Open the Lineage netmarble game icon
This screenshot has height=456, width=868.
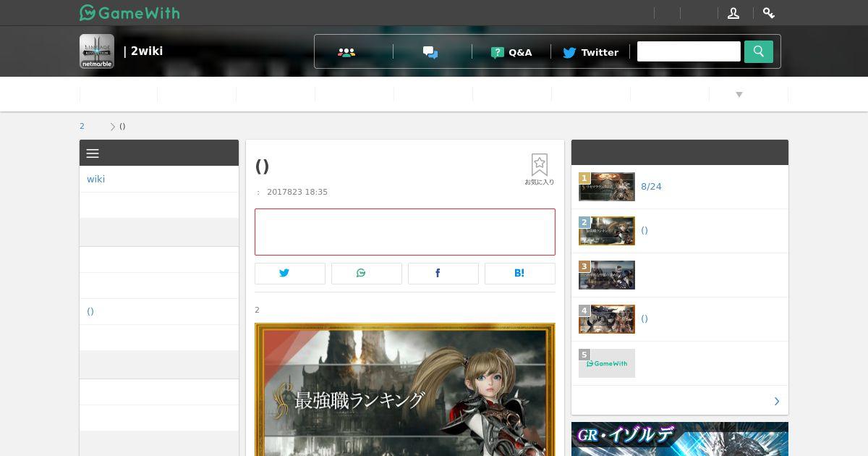(97, 51)
